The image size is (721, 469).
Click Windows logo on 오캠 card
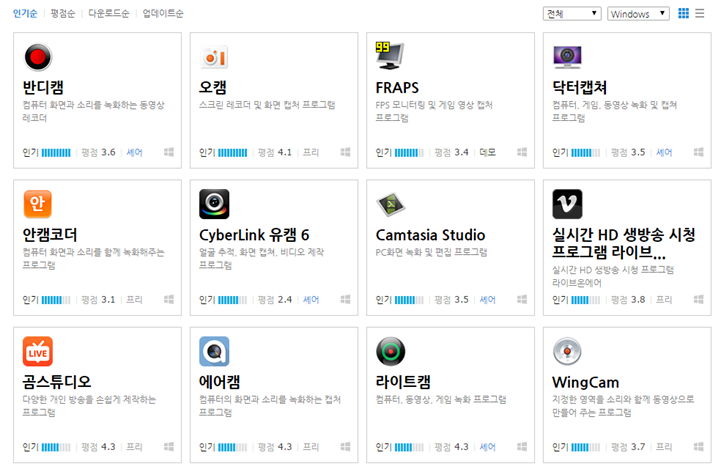pos(345,152)
